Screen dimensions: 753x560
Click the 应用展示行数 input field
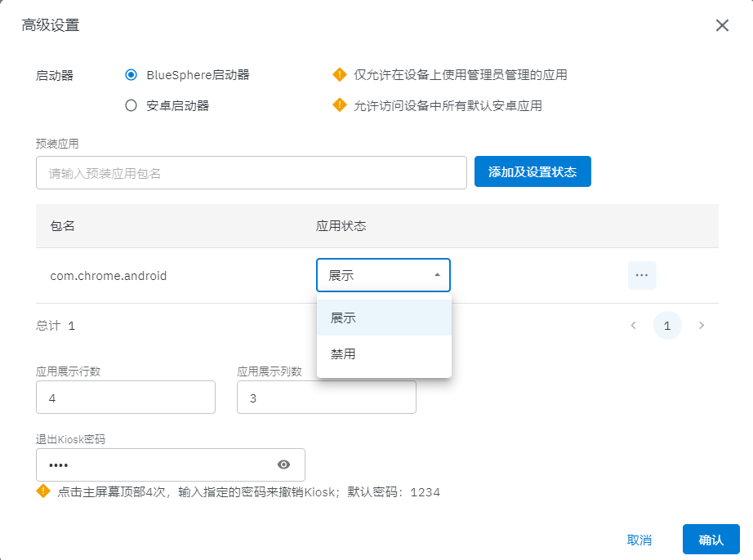point(126,398)
